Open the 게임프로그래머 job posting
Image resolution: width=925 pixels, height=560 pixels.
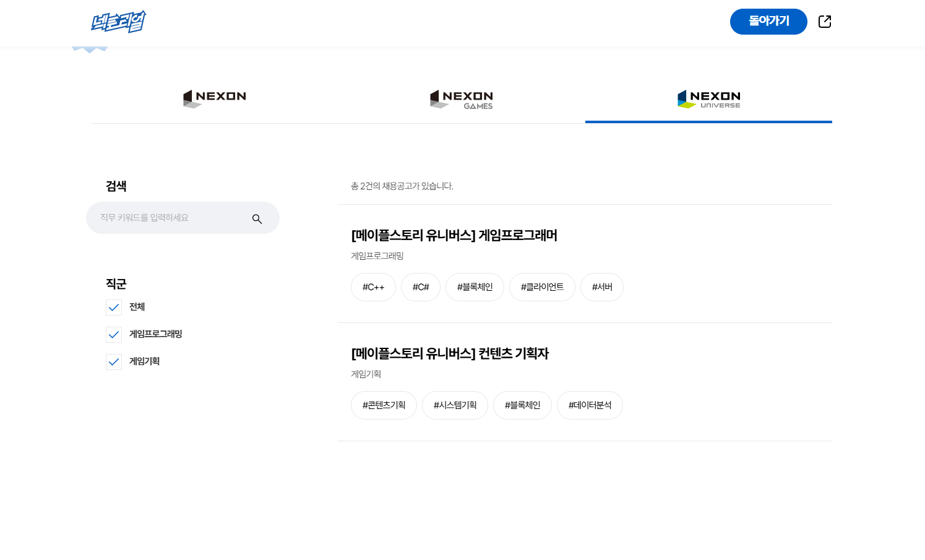(x=454, y=235)
